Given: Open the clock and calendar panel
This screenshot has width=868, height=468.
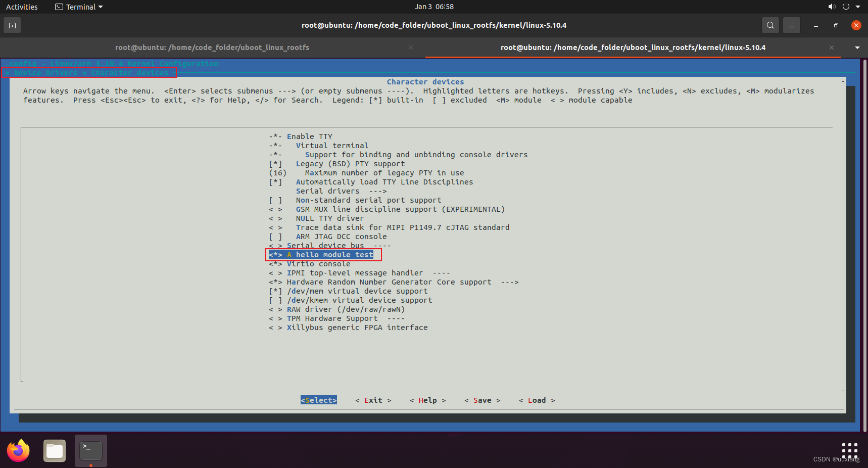Looking at the screenshot, I should (x=434, y=7).
